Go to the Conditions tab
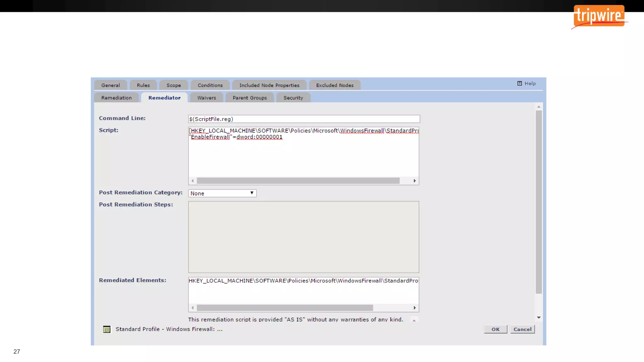 [x=210, y=85]
